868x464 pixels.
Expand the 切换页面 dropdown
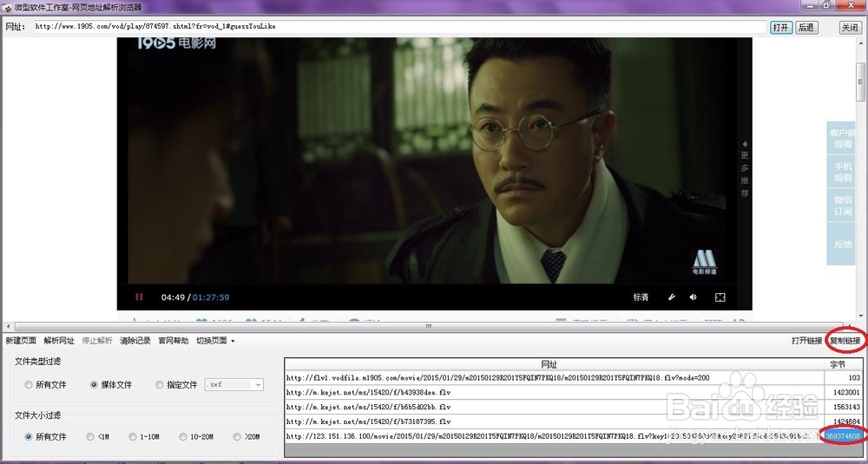tap(215, 341)
